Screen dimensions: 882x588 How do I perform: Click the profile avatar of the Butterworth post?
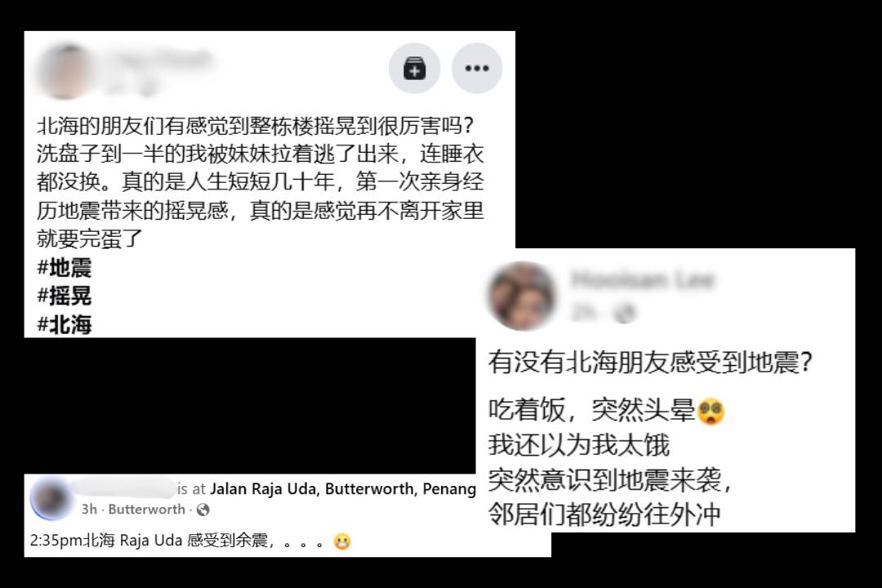click(x=51, y=498)
